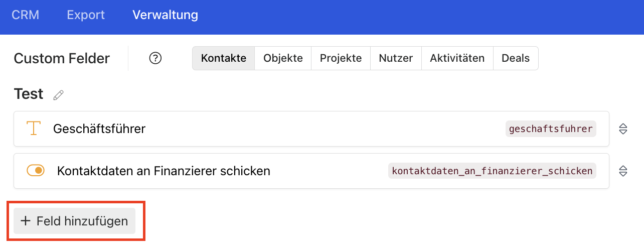Click the pencil icon next to Test
Screen dimensions: 644x252
(59, 95)
